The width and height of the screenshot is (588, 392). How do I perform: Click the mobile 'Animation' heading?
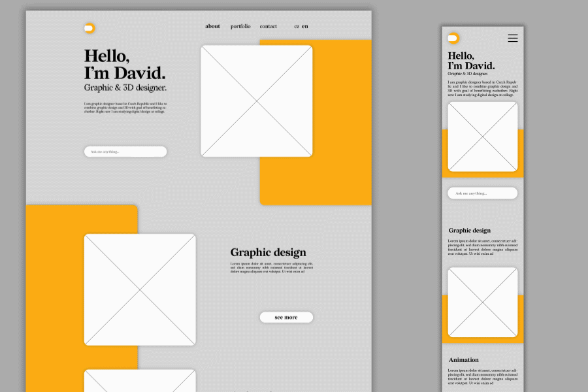463,360
